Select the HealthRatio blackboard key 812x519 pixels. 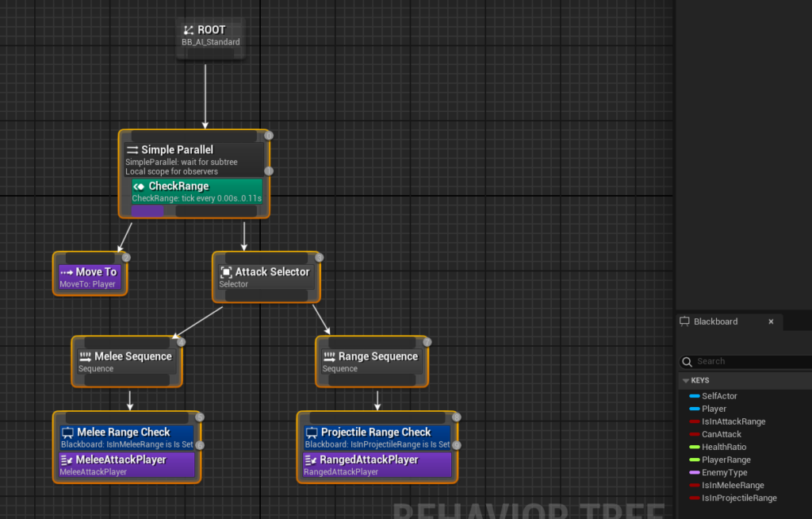pos(723,447)
